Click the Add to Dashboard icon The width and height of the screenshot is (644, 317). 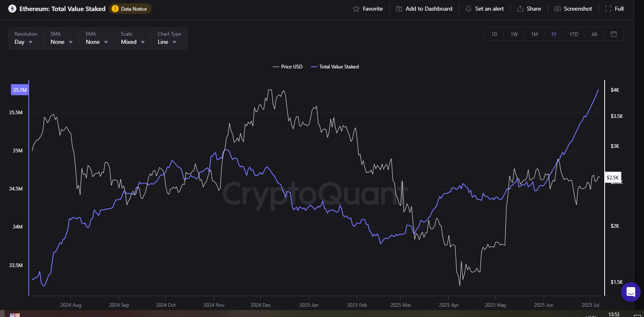399,9
